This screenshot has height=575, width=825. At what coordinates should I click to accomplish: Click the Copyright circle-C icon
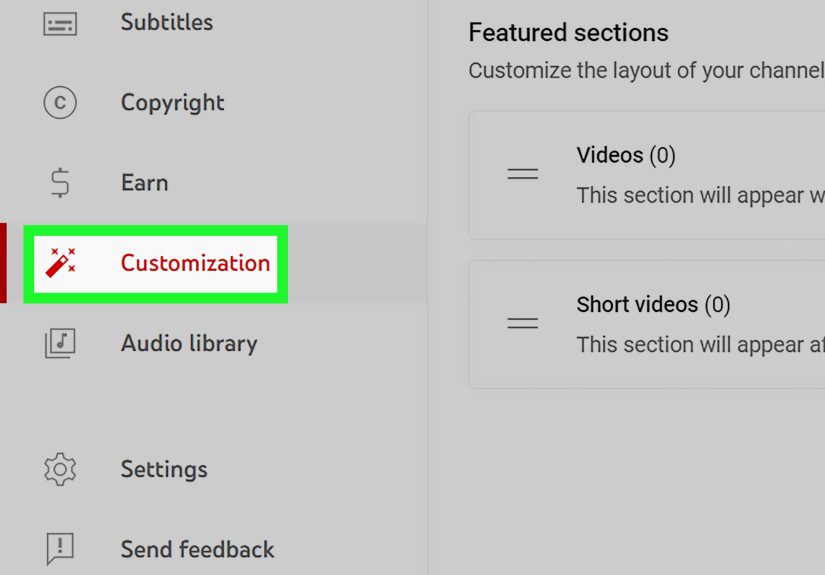pos(60,102)
